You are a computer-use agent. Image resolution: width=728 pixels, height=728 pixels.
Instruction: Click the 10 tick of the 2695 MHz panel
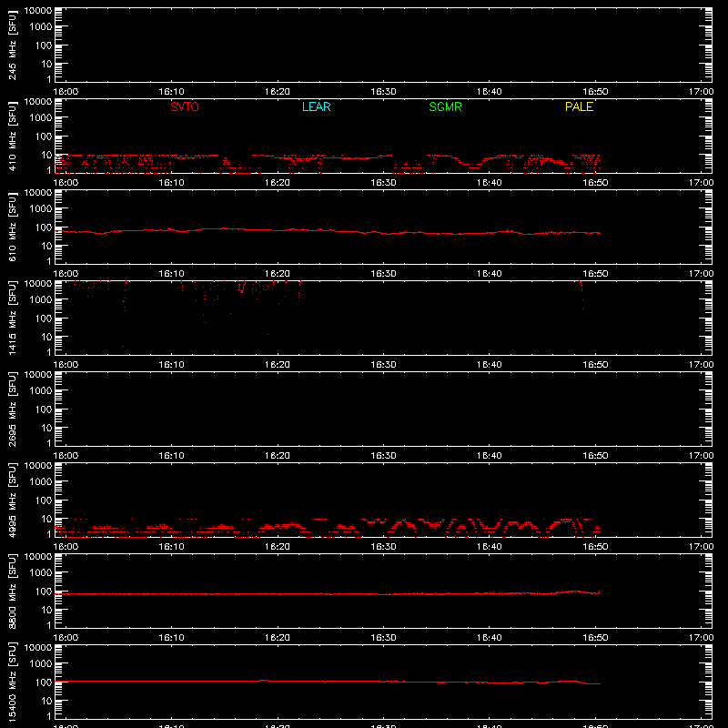(46, 428)
